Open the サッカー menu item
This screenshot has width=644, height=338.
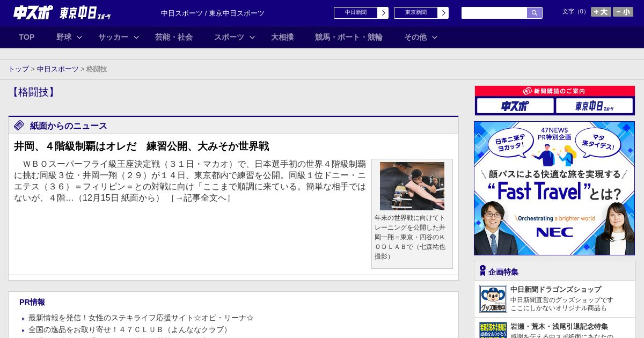113,37
